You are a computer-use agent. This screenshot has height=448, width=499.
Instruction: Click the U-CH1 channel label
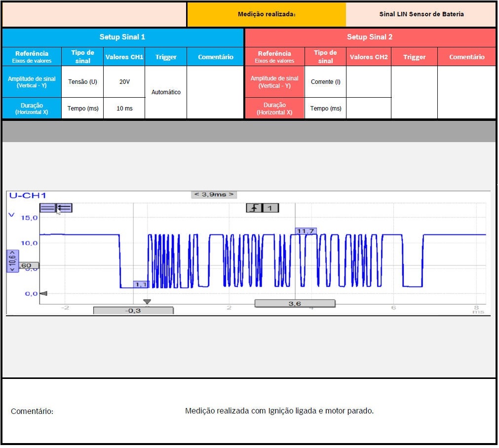[28, 195]
